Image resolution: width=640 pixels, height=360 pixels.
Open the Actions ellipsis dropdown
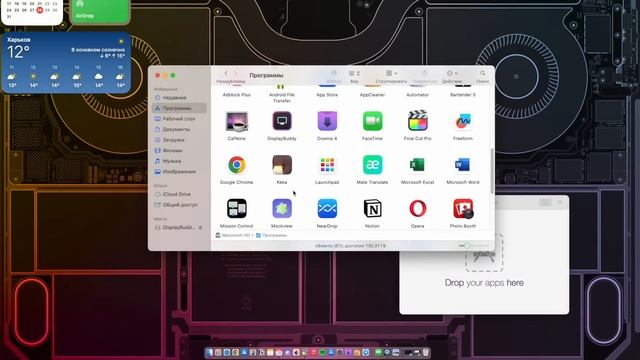[452, 73]
